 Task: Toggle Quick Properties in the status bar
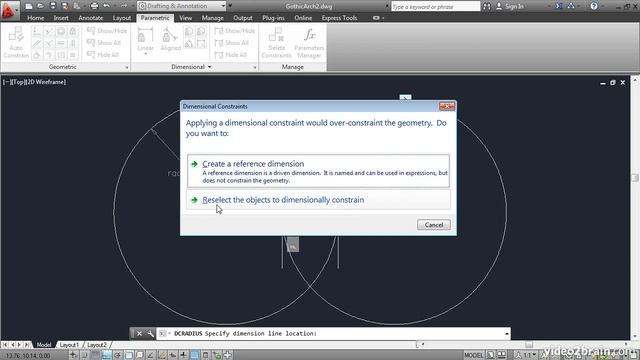(x=205, y=355)
